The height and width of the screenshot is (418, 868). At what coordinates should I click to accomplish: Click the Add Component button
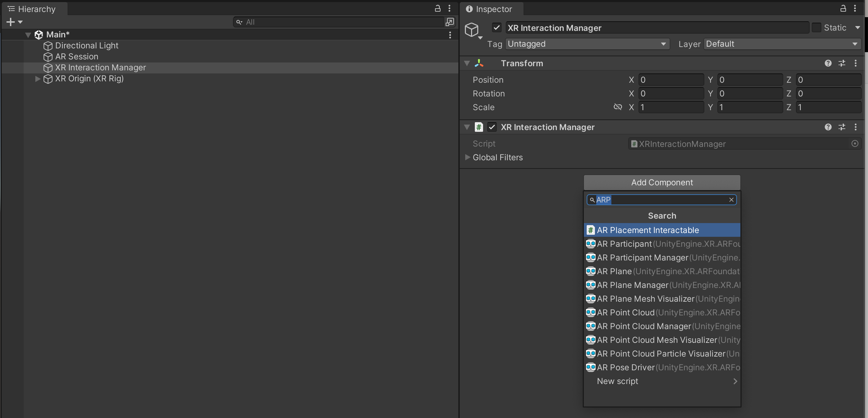(x=662, y=183)
